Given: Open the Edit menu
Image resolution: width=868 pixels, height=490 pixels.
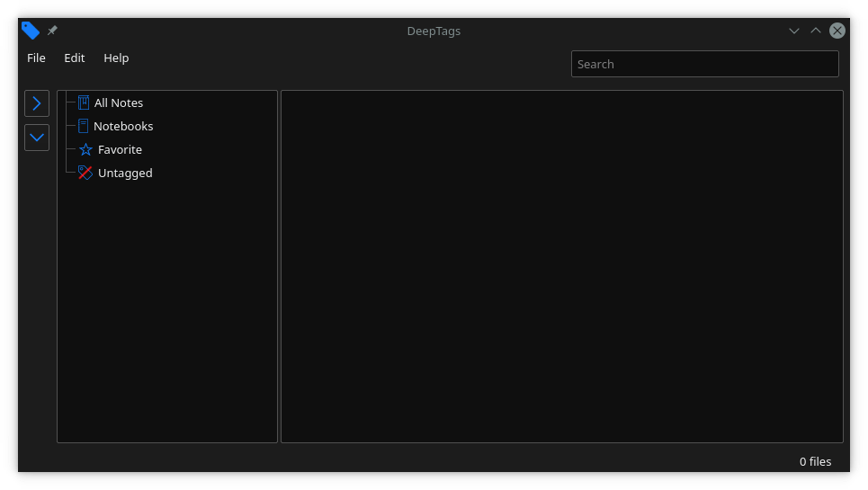Looking at the screenshot, I should [74, 58].
